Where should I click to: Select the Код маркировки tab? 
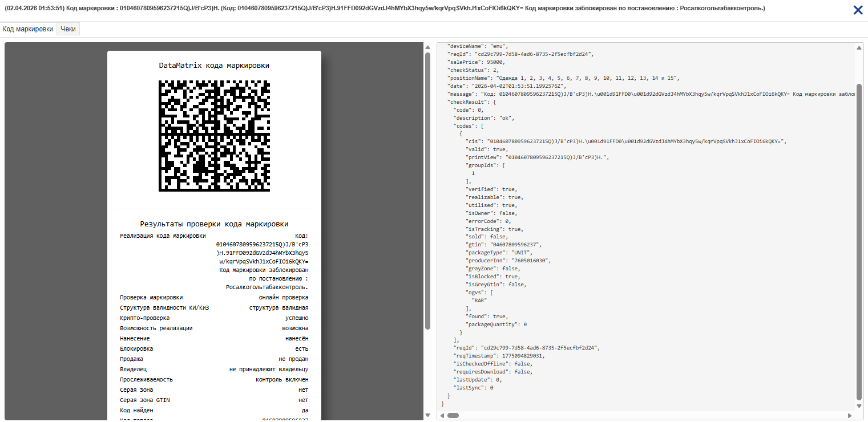coord(28,29)
